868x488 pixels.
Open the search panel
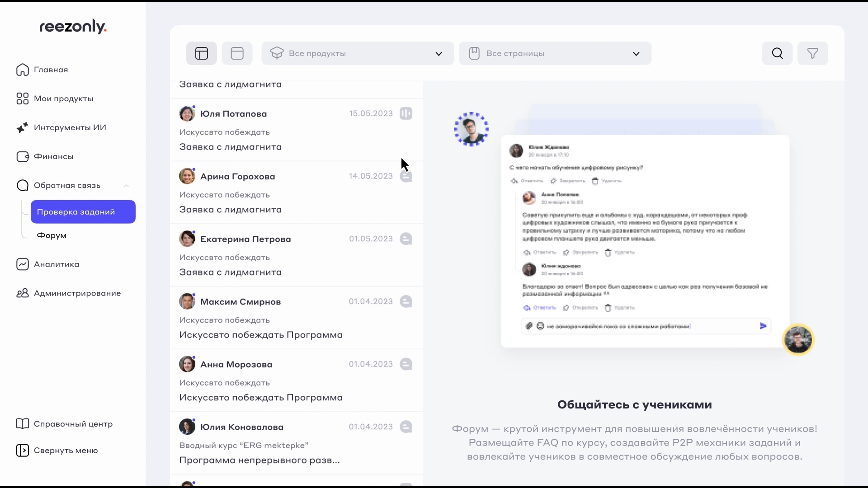click(x=777, y=53)
